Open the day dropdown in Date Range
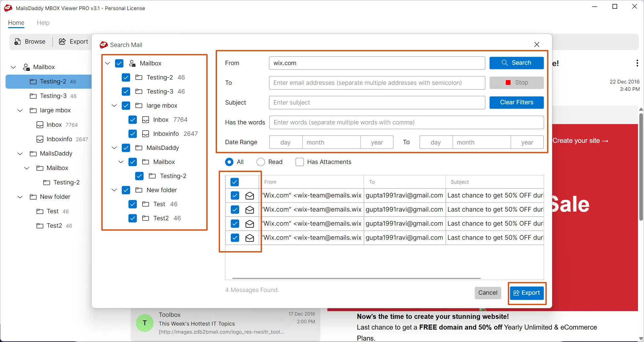 285,142
